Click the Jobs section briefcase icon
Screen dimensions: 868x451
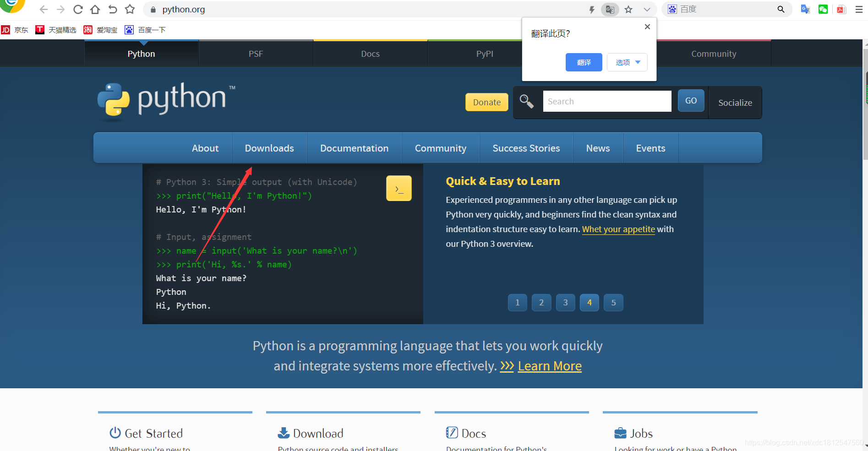(620, 433)
